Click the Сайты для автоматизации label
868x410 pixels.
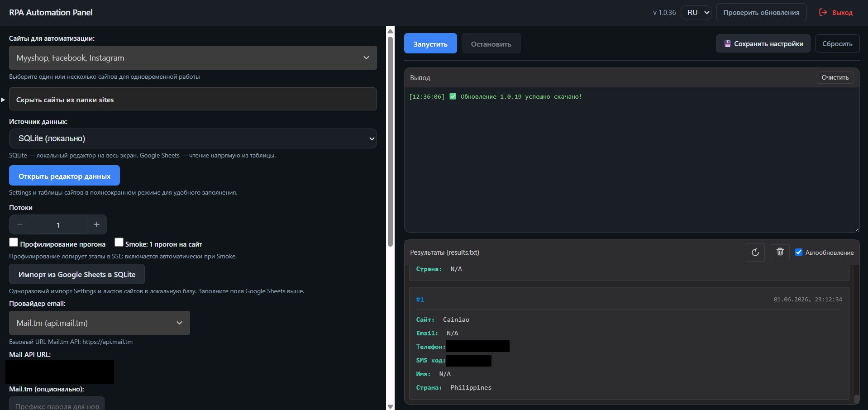[x=52, y=38]
